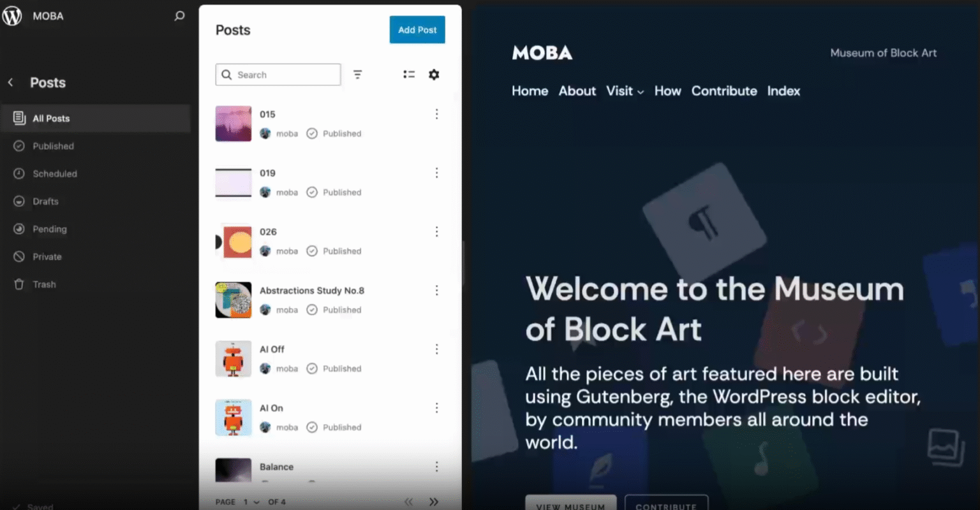Open the command palette search icon
This screenshot has height=510, width=980.
[179, 16]
